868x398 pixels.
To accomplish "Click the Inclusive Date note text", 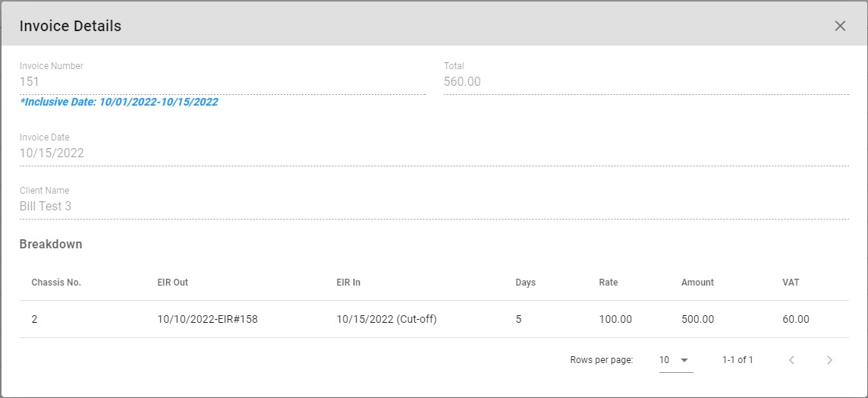I will coord(119,102).
